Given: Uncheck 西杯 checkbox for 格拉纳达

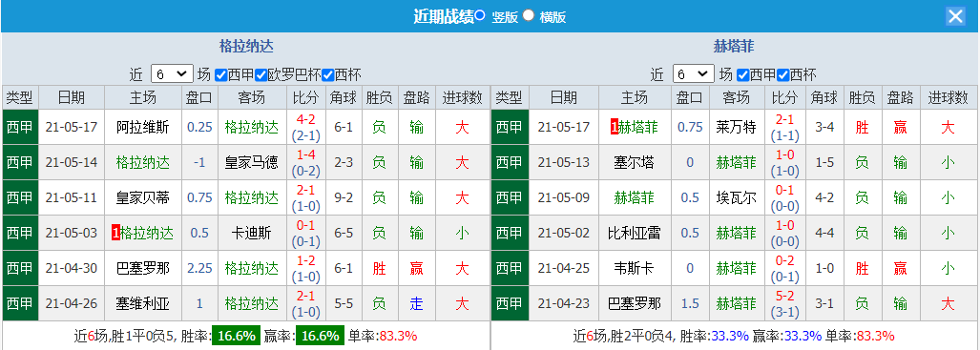Looking at the screenshot, I should (x=327, y=75).
